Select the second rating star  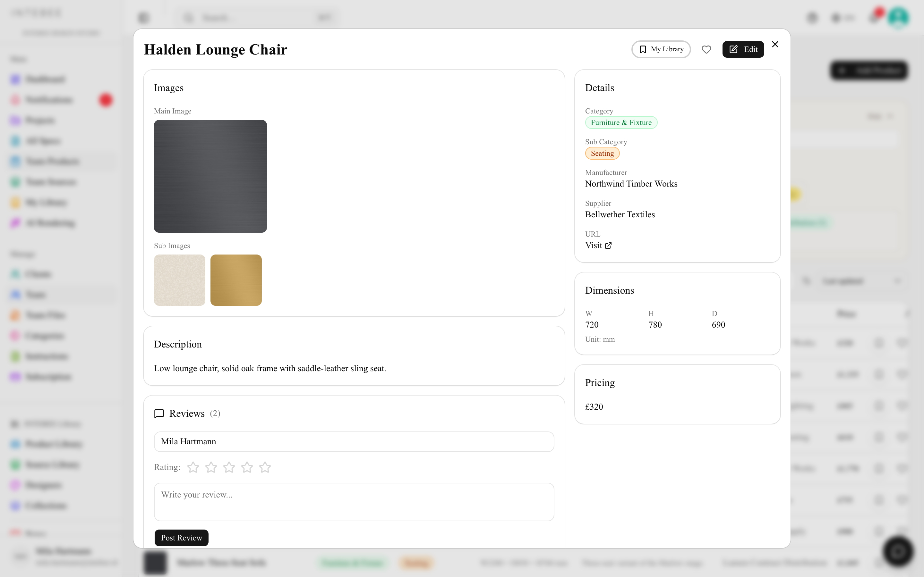tap(211, 467)
